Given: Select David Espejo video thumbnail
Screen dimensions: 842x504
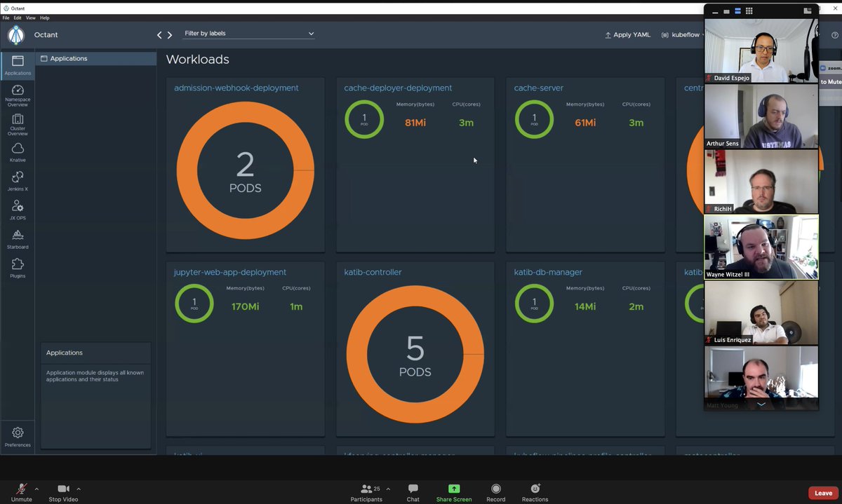Looking at the screenshot, I should click(761, 50).
